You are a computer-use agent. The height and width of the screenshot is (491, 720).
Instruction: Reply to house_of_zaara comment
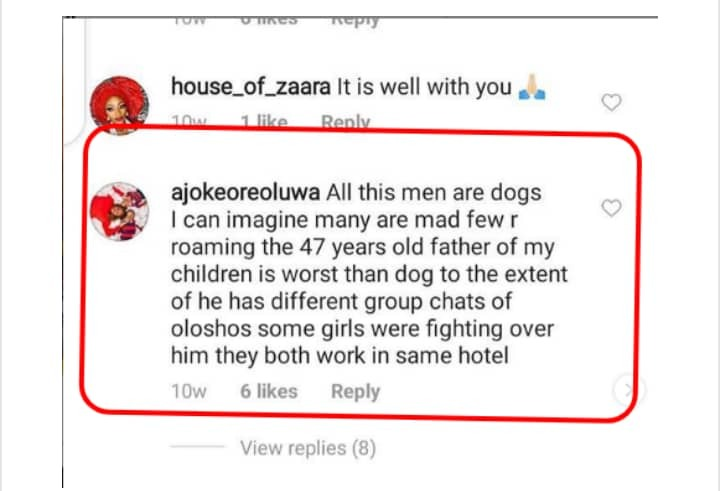click(345, 122)
